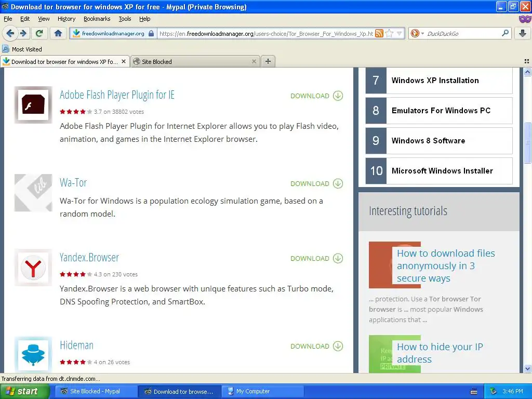Viewport: 532px width, 399px height.
Task: Open the History menu
Action: coord(66,19)
